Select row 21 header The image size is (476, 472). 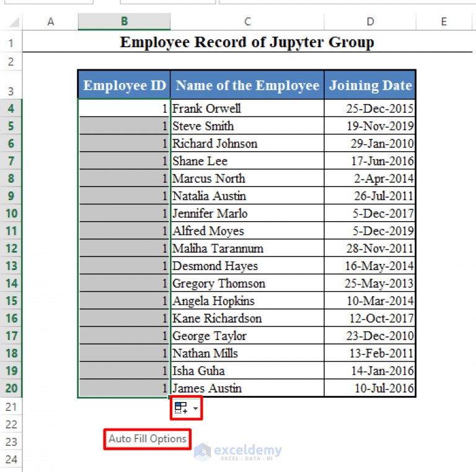coord(11,406)
